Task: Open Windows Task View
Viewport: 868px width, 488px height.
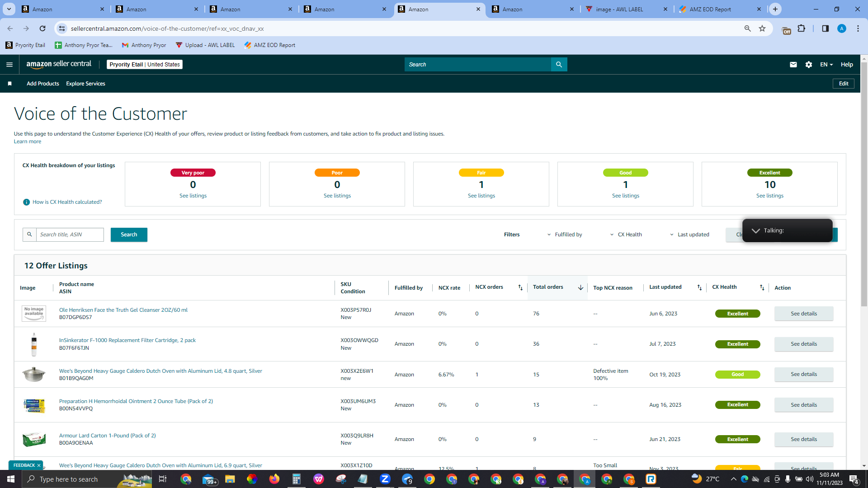Action: [x=163, y=479]
